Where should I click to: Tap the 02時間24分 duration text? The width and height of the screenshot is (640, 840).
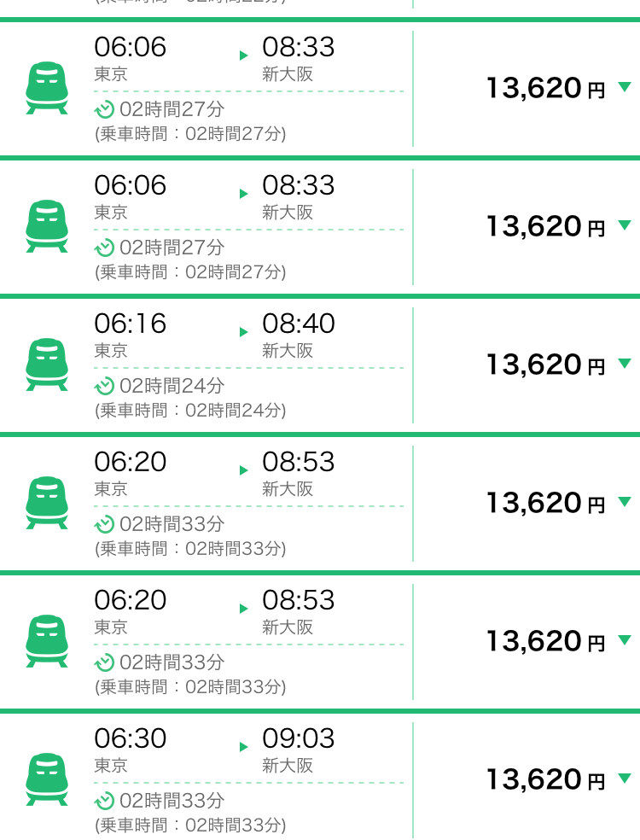(x=172, y=386)
